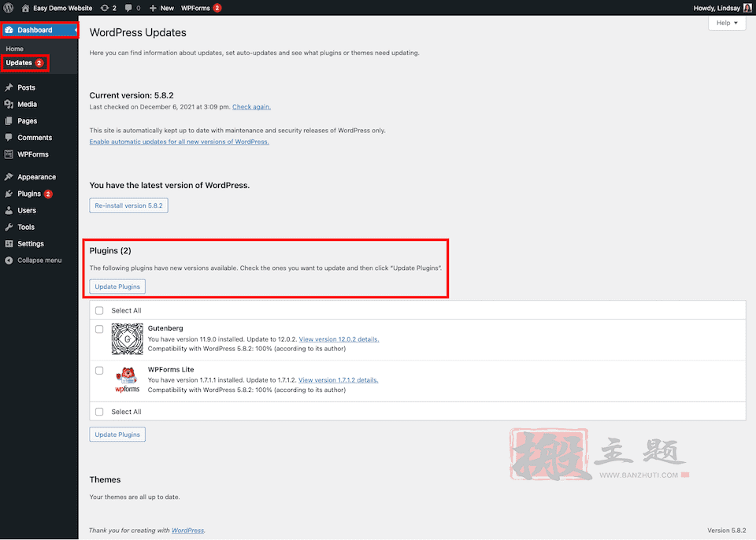The width and height of the screenshot is (756, 540).
Task: Click the Settings icon in sidebar
Action: (x=9, y=243)
